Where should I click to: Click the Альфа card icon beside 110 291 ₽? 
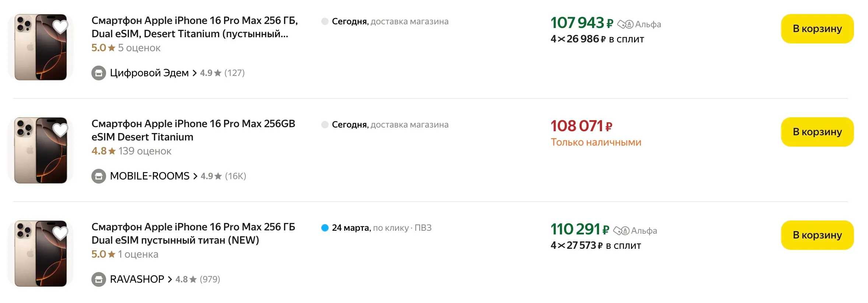621,231
